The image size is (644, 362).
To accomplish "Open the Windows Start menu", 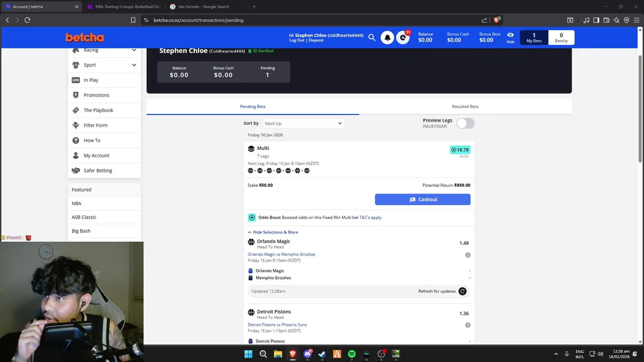I will (248, 354).
